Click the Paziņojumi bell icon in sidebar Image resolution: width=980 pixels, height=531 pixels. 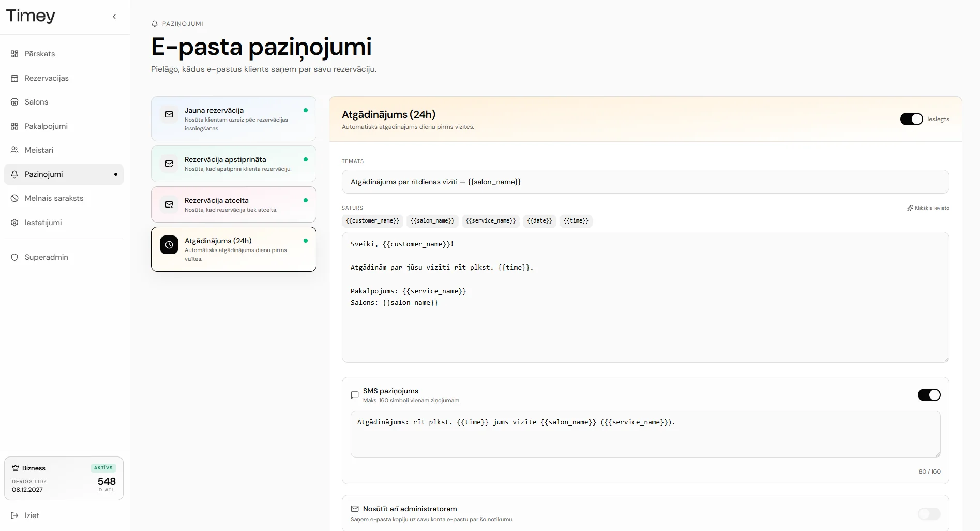click(x=14, y=174)
